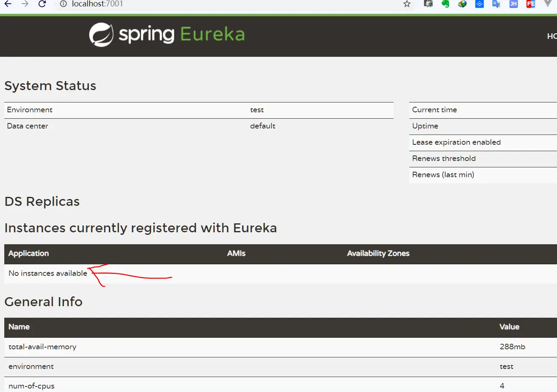Open the JH extension icon
The height and width of the screenshot is (392, 557).
pos(513,4)
